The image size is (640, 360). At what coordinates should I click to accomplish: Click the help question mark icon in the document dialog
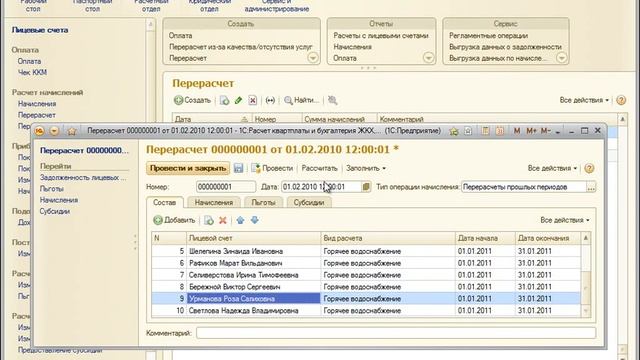click(589, 168)
